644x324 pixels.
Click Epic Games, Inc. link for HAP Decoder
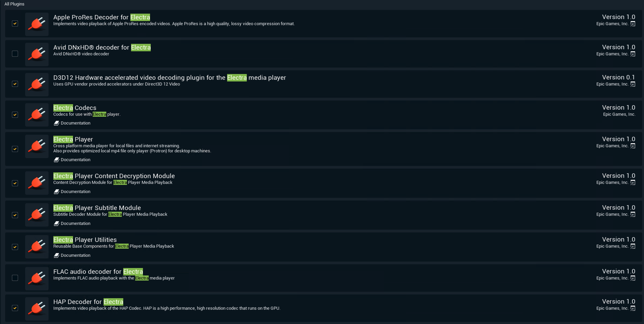point(612,308)
